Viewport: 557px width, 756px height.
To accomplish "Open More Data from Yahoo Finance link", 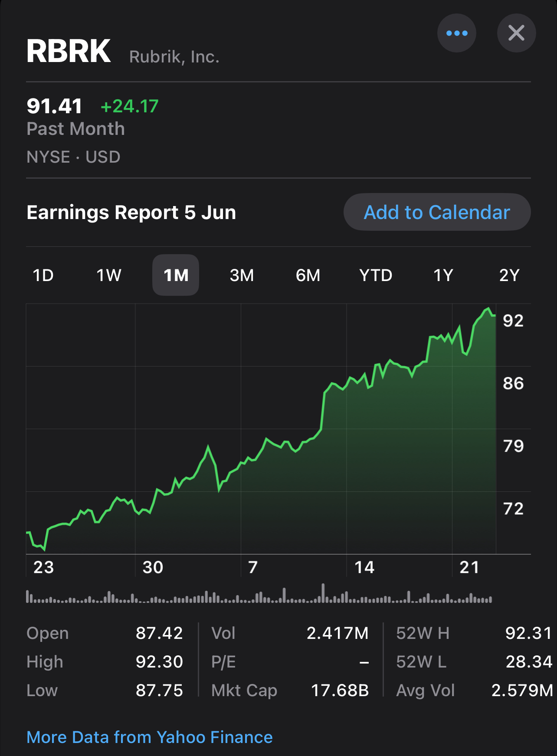I will pos(150,737).
